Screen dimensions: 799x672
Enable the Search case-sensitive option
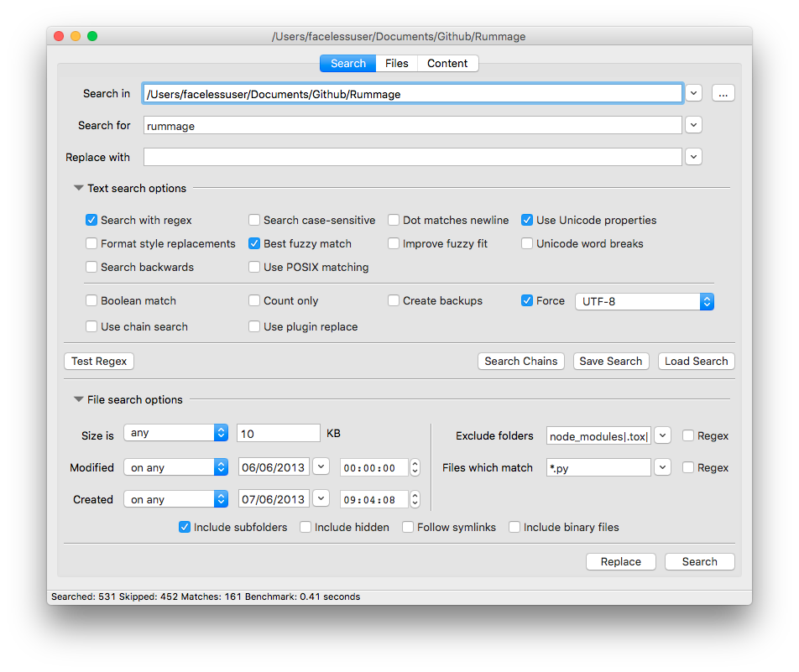tap(254, 221)
